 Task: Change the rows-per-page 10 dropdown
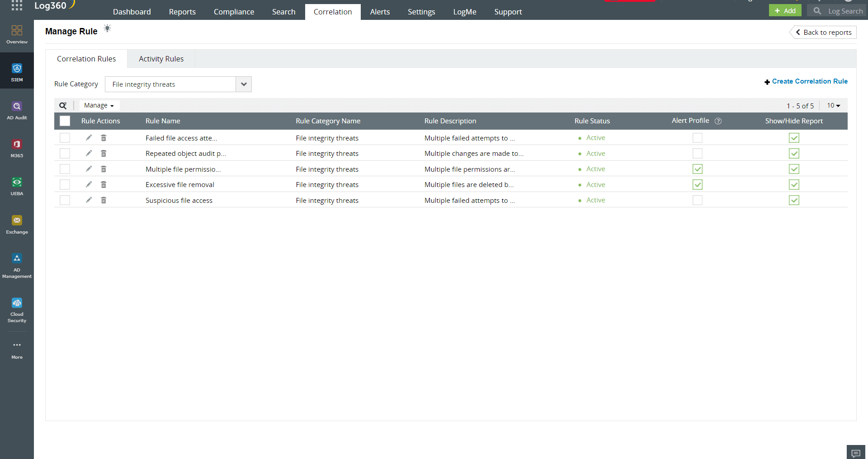point(833,105)
